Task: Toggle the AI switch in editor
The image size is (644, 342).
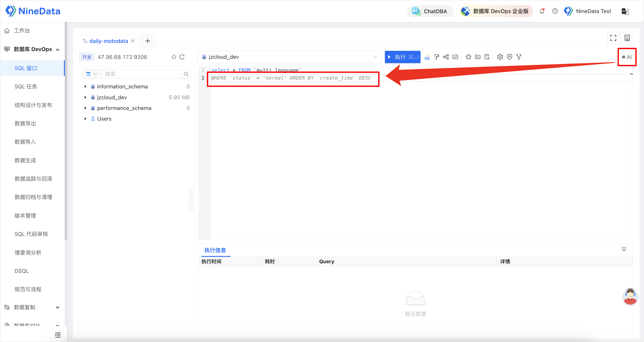Action: [626, 57]
